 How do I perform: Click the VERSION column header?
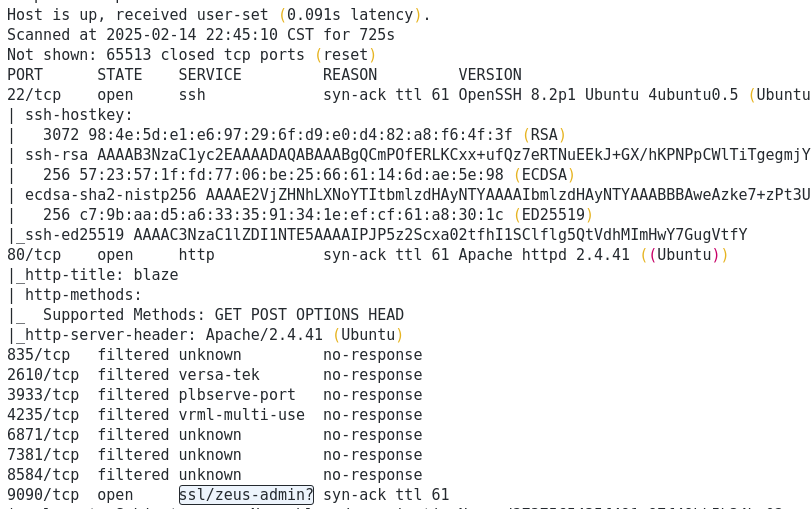pos(490,75)
